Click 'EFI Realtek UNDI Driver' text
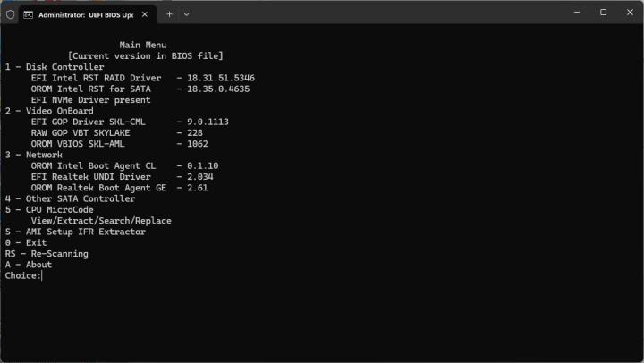 [x=90, y=177]
